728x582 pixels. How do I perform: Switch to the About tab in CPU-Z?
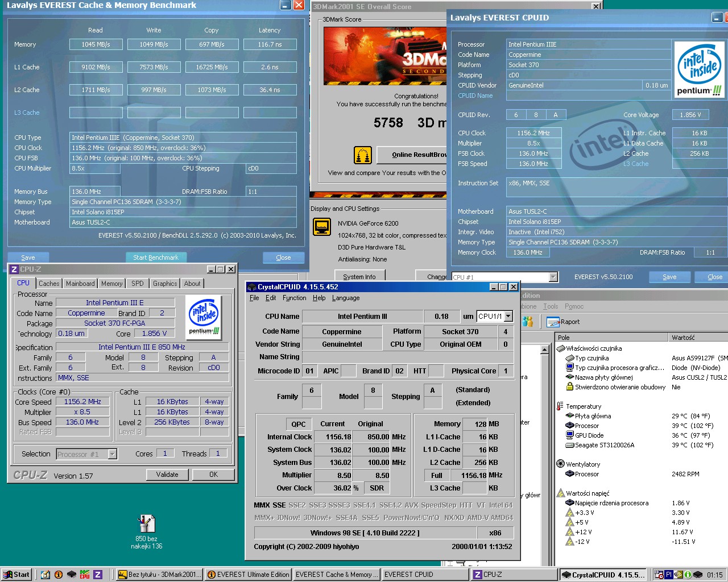click(192, 284)
